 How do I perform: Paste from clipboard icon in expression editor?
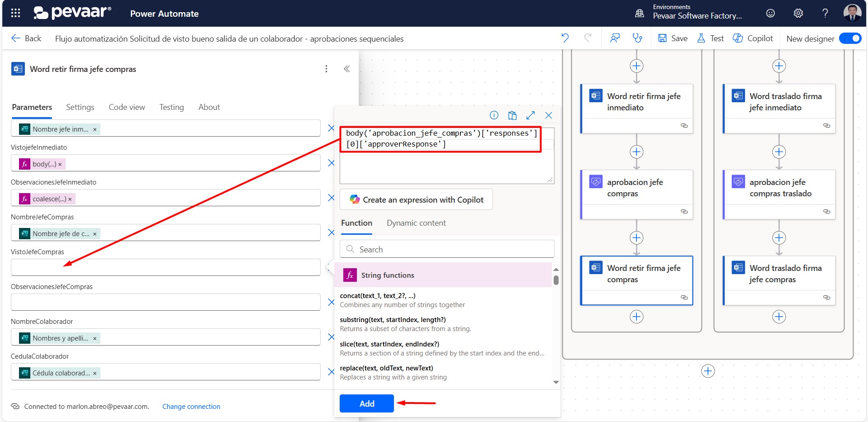512,115
